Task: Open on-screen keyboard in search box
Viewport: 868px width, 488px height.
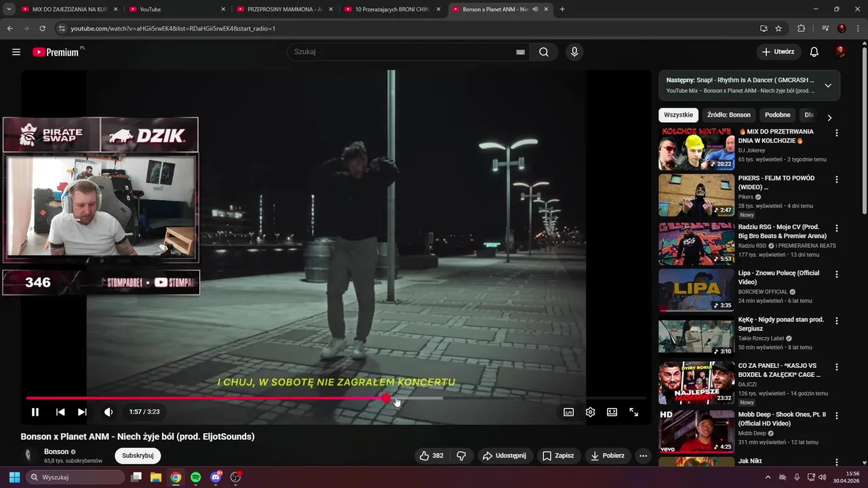Action: (520, 52)
